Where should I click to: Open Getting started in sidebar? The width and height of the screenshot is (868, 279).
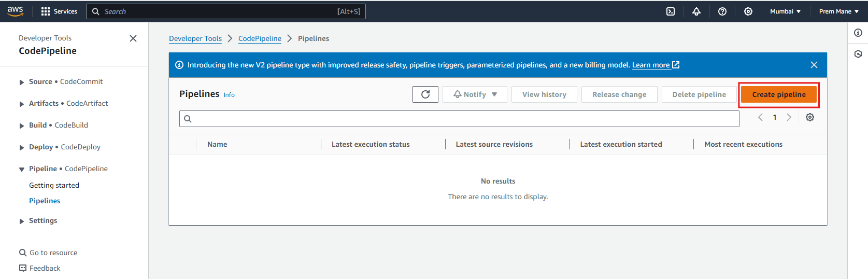pyautogui.click(x=54, y=185)
